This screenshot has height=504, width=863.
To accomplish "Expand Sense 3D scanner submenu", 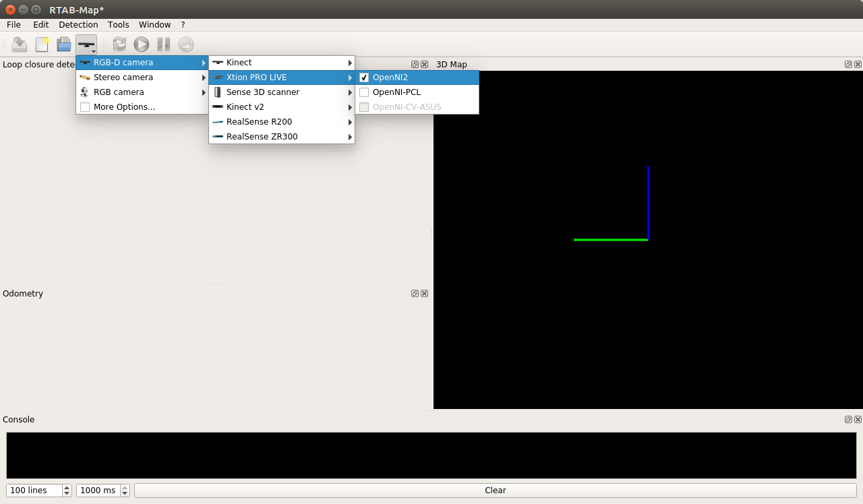I will point(282,92).
